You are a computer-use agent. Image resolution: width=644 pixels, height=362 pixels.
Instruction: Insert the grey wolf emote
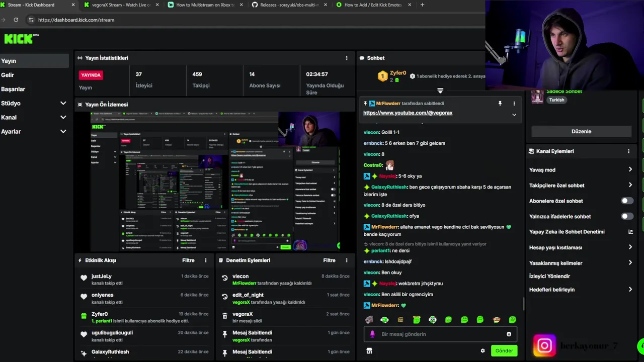point(369,320)
